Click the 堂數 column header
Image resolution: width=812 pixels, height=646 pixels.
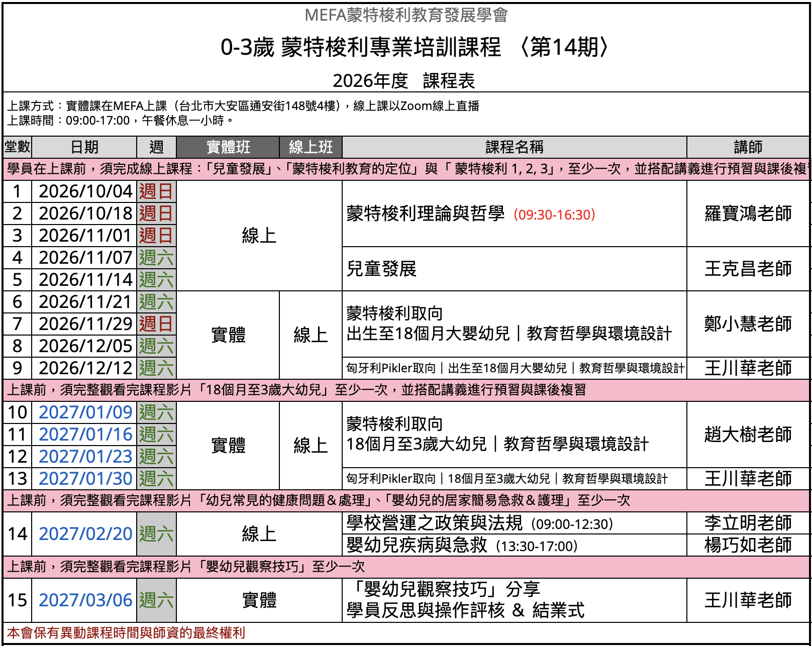(18, 147)
